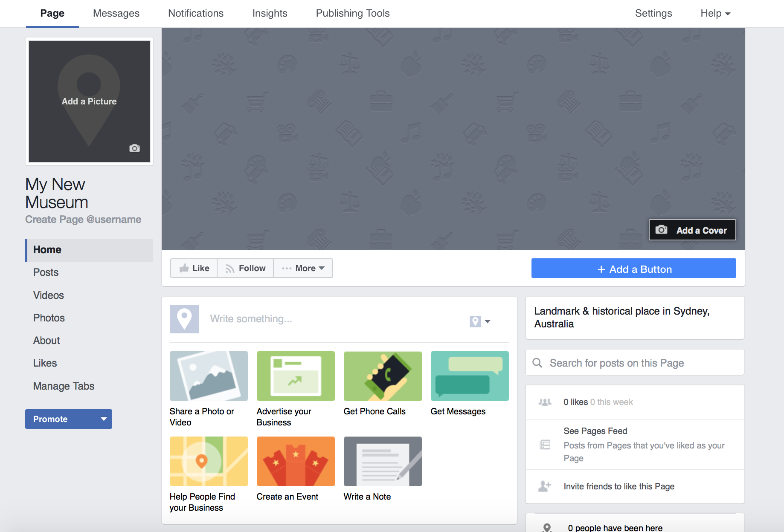The height and width of the screenshot is (532, 784).
Task: Click pin icon beside people have been here
Action: point(547,528)
